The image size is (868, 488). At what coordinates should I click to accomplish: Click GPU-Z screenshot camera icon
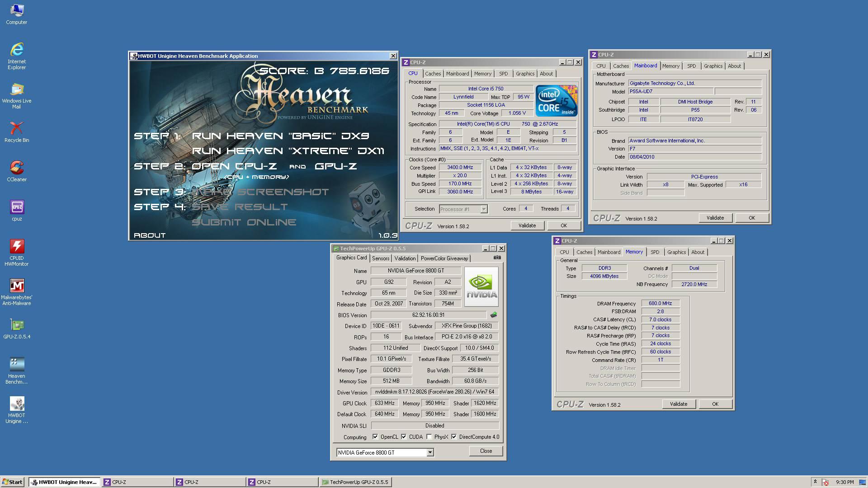[x=497, y=258]
